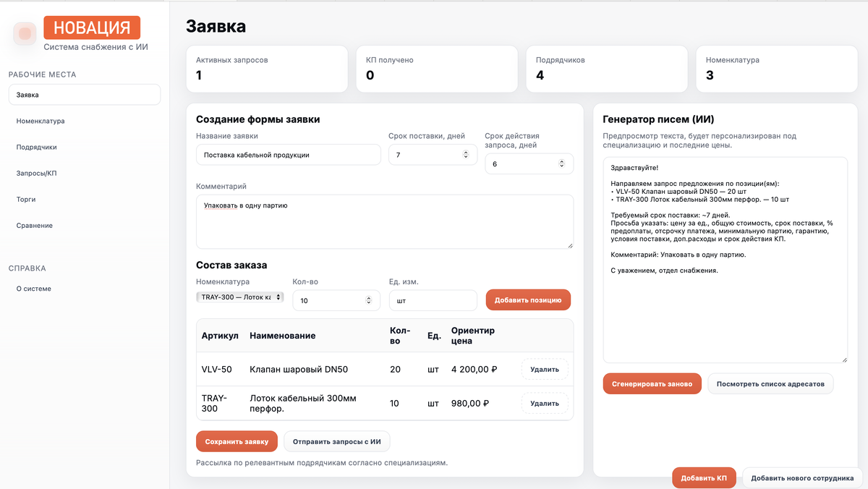Screen dimensions: 868x489
Task: Click the Состав заказа heading
Action: click(231, 265)
